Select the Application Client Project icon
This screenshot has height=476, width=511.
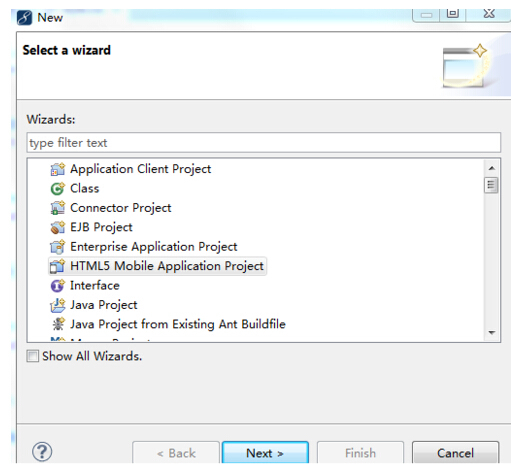coord(58,169)
